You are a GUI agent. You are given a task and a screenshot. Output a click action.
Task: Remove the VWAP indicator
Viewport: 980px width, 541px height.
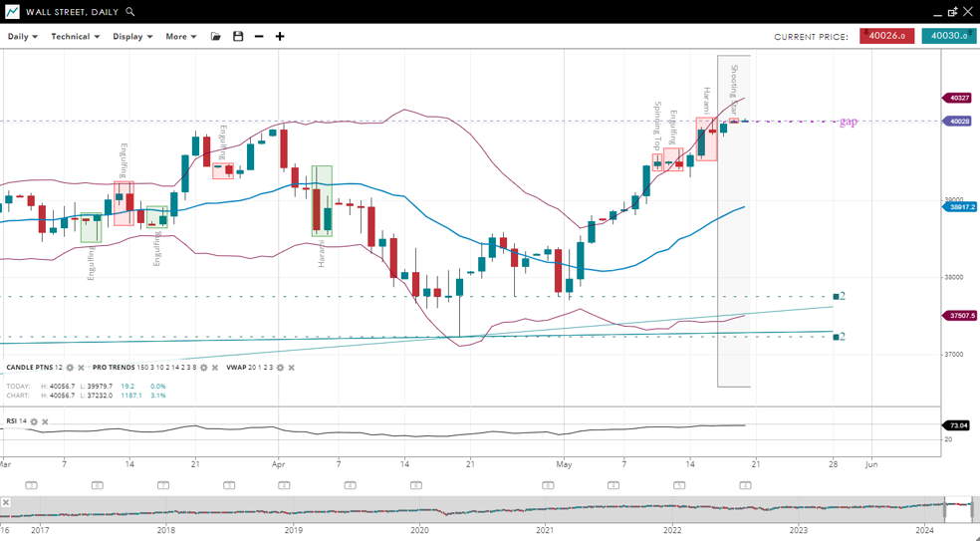tap(292, 368)
